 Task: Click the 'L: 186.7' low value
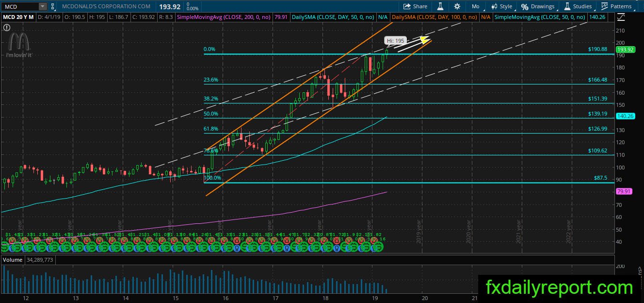(x=118, y=17)
